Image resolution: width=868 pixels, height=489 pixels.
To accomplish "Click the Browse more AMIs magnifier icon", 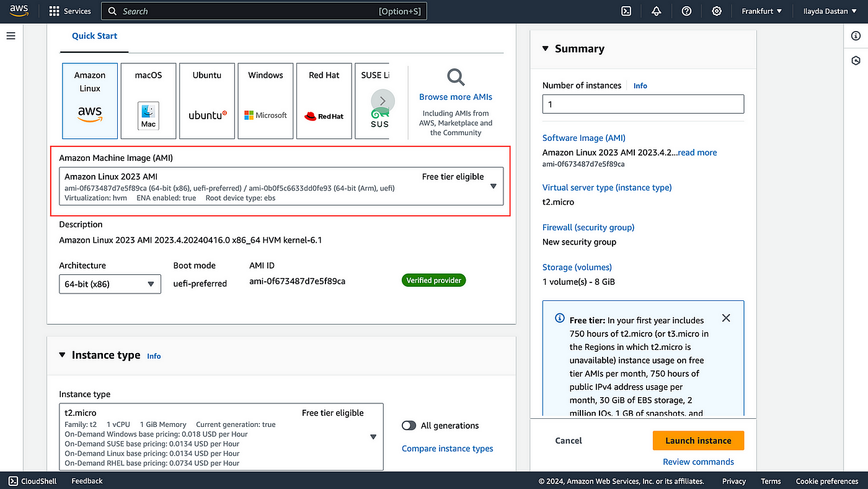I will click(x=456, y=78).
